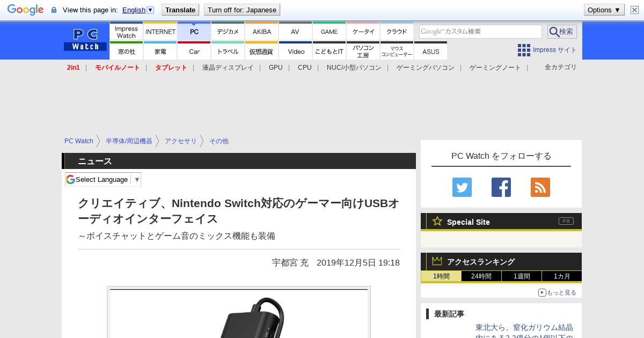
Task: Open the 東北大ら、窒化ガリウム article
Action: (524, 332)
